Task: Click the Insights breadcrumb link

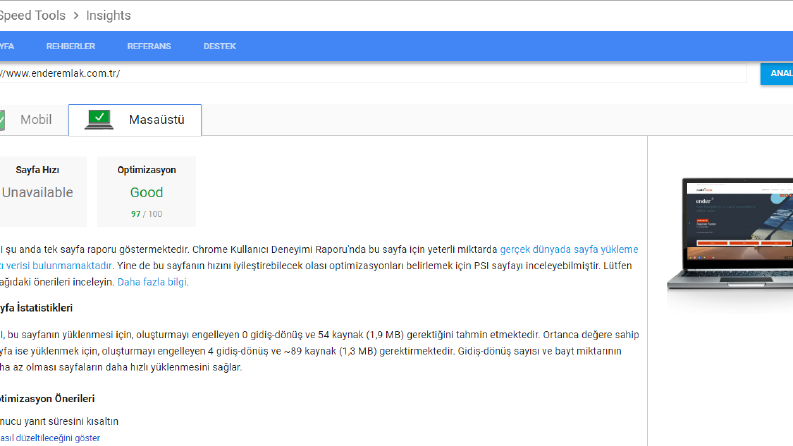Action: point(108,16)
